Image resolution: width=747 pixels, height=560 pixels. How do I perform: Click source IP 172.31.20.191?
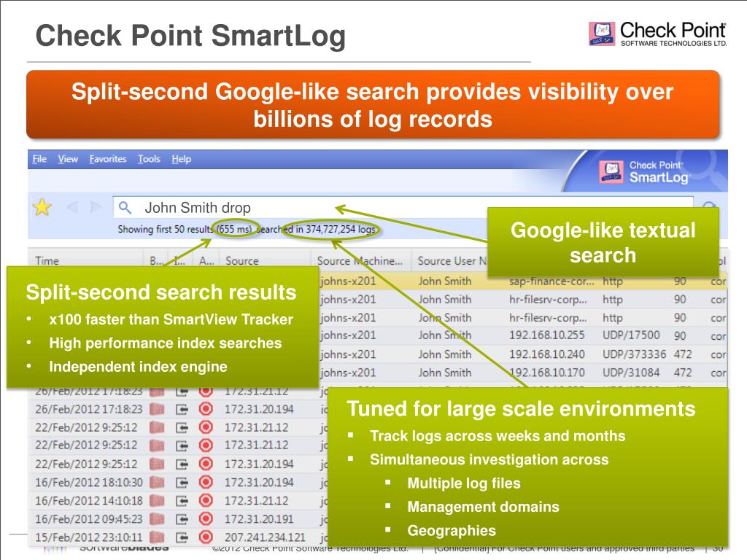pyautogui.click(x=259, y=519)
